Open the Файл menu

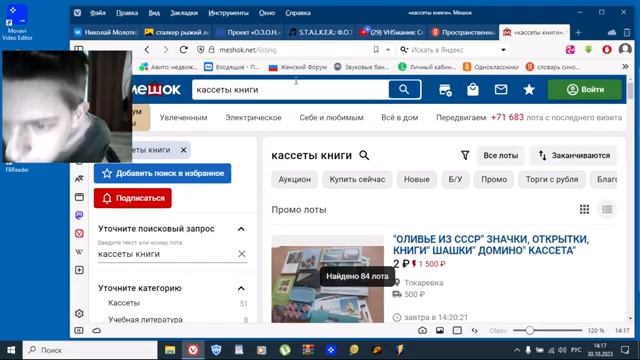98,13
